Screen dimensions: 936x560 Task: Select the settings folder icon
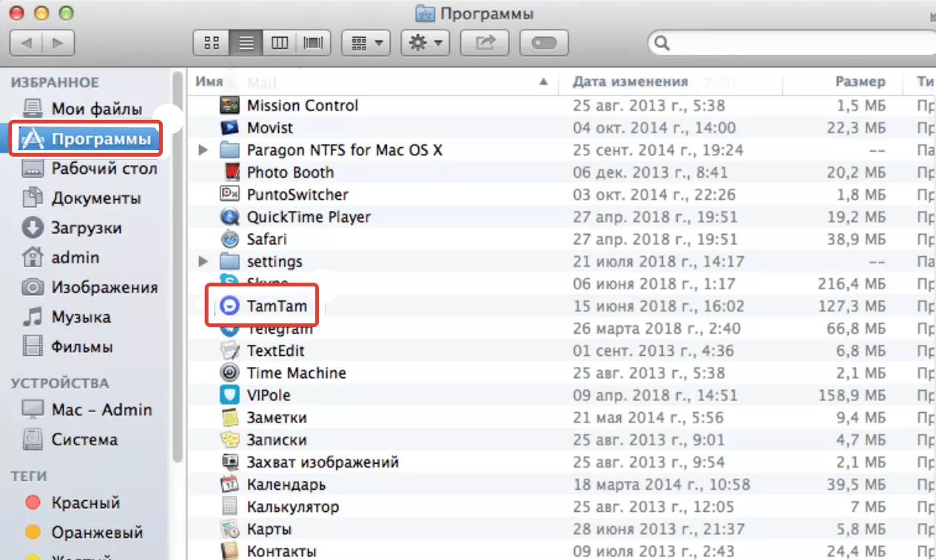(x=230, y=261)
